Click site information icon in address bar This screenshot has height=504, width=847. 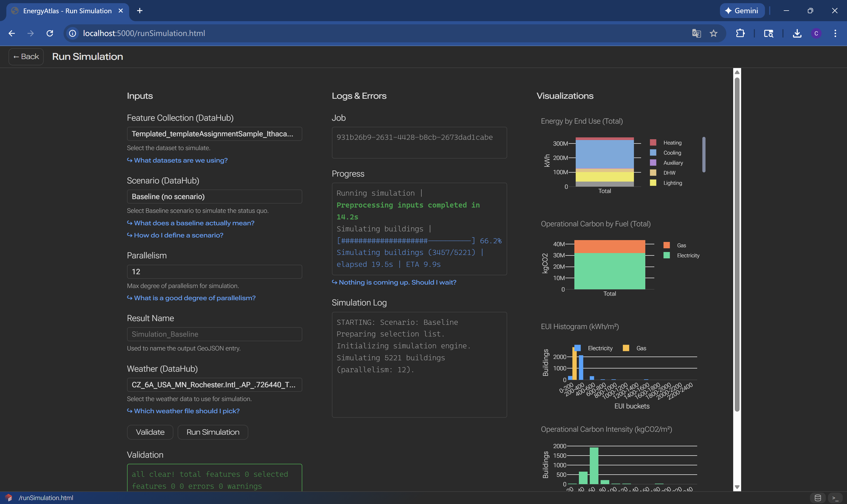click(x=72, y=33)
